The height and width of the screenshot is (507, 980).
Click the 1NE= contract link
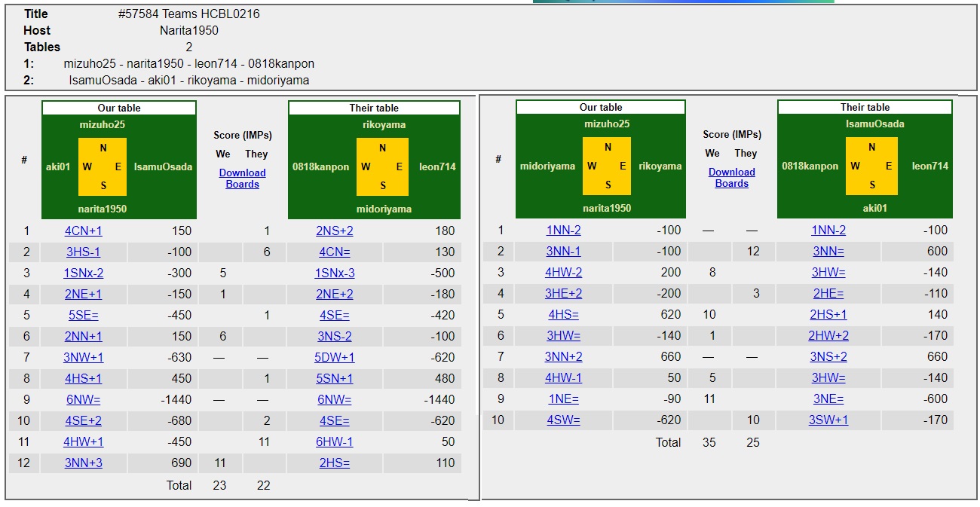tap(563, 399)
